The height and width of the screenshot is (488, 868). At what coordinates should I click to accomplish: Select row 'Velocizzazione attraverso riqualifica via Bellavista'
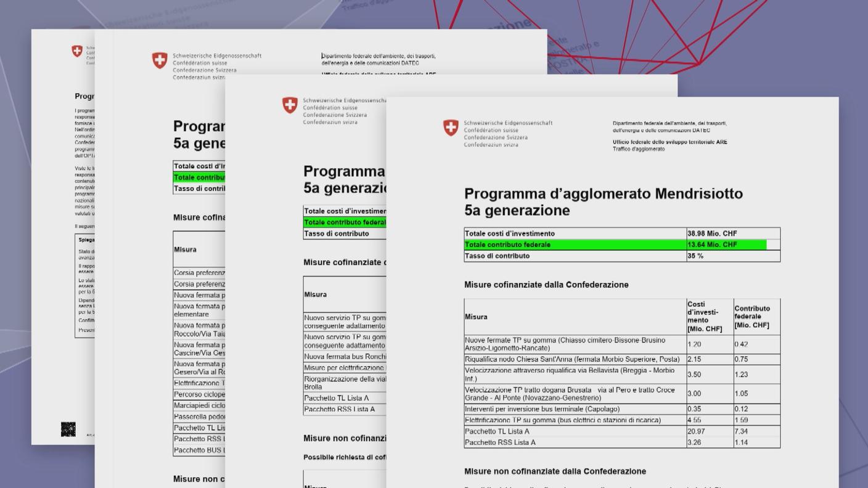point(622,375)
